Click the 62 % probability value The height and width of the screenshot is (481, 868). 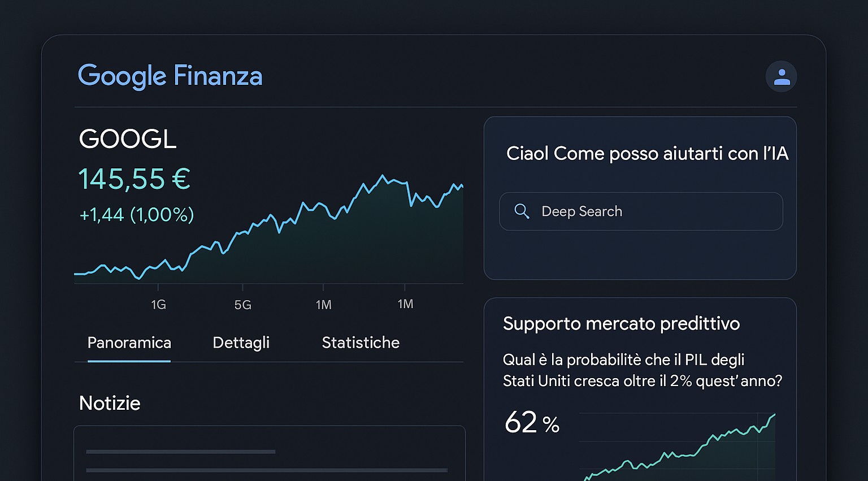point(531,423)
